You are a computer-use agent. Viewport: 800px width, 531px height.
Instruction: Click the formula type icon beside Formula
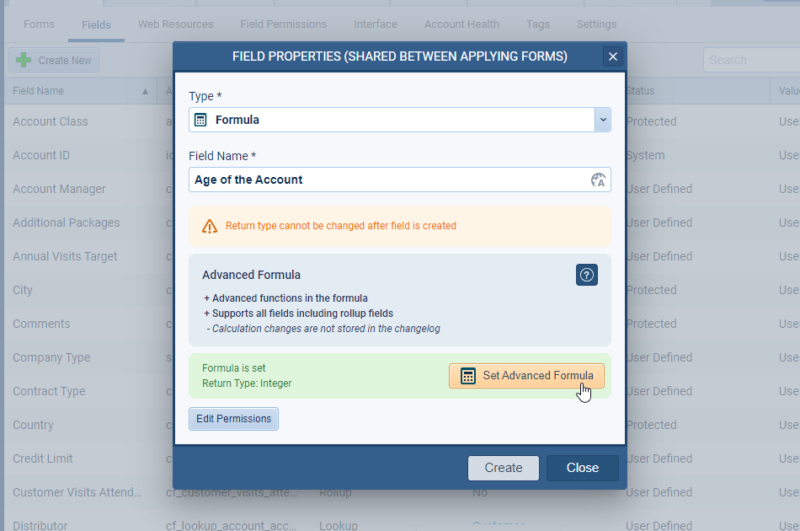pyautogui.click(x=201, y=120)
